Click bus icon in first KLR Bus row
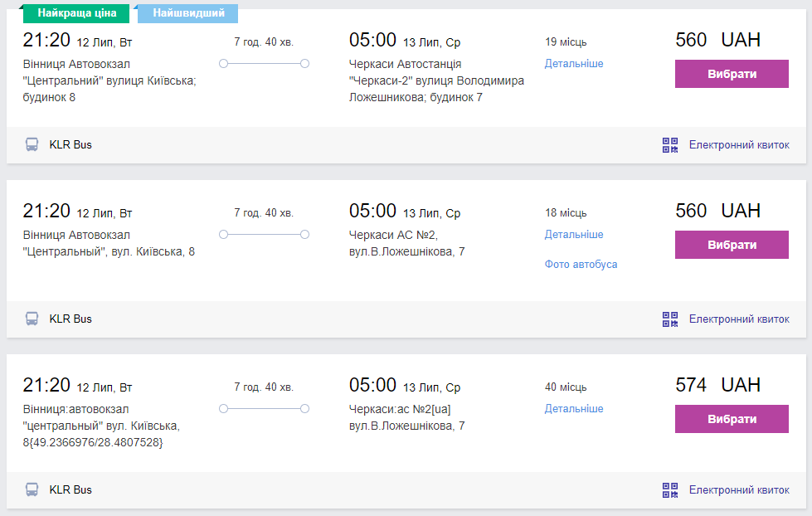The width and height of the screenshot is (812, 516). coord(32,144)
